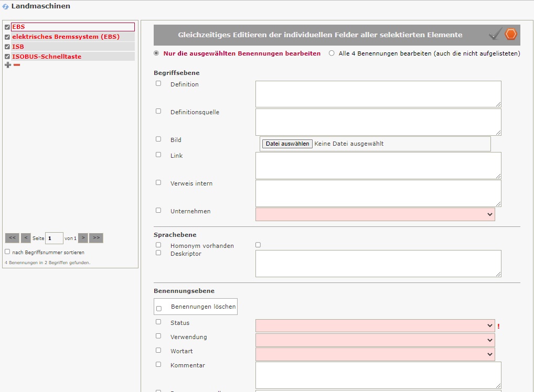
Task: Click the next page > button
Action: click(x=83, y=238)
